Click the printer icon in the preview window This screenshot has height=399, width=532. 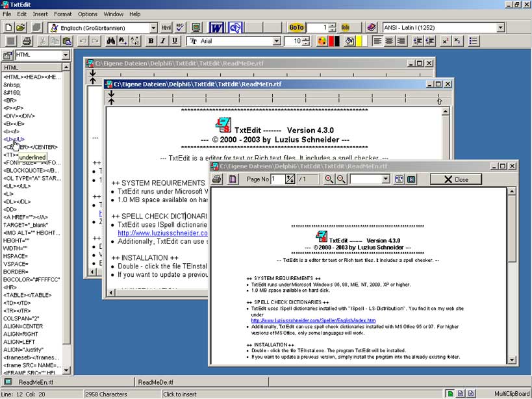click(217, 179)
